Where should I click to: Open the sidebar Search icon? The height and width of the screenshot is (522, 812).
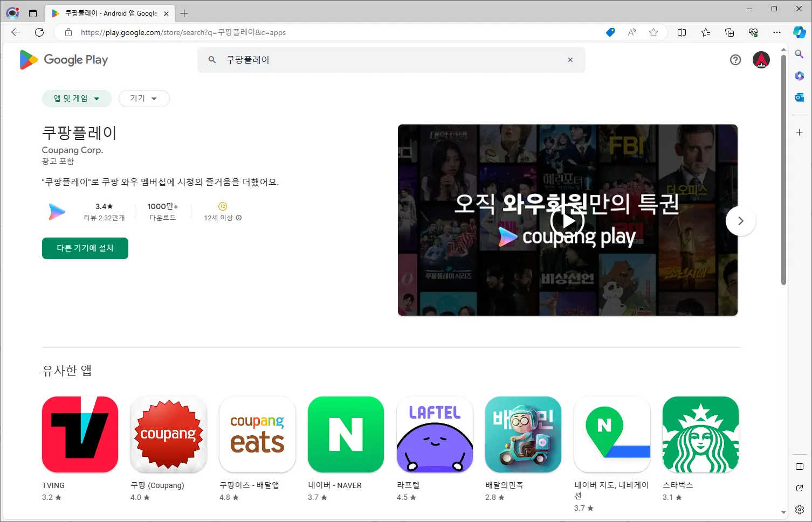[x=800, y=54]
